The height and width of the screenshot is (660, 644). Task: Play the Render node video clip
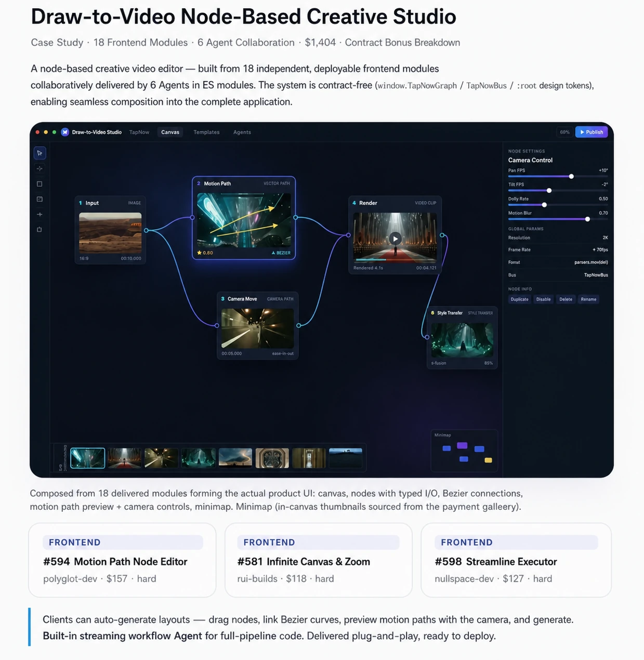click(395, 239)
